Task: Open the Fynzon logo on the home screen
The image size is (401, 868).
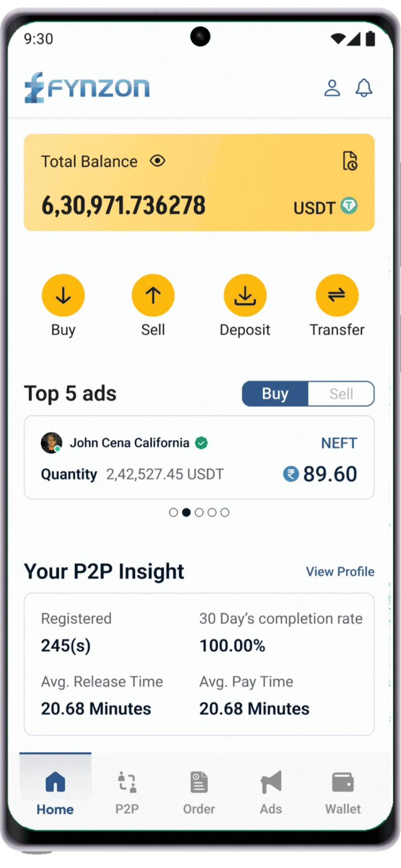Action: pyautogui.click(x=87, y=88)
